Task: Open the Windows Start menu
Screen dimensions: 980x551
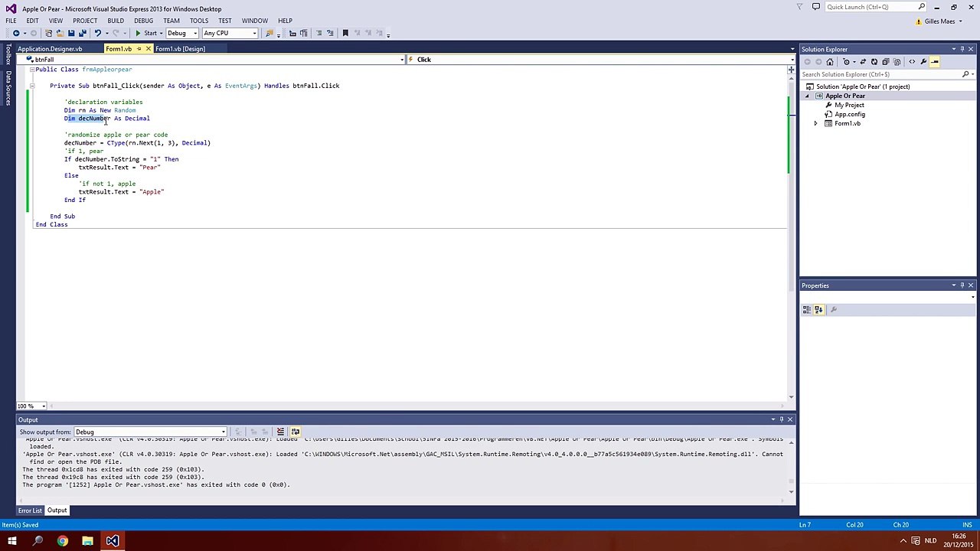Action: [12, 541]
